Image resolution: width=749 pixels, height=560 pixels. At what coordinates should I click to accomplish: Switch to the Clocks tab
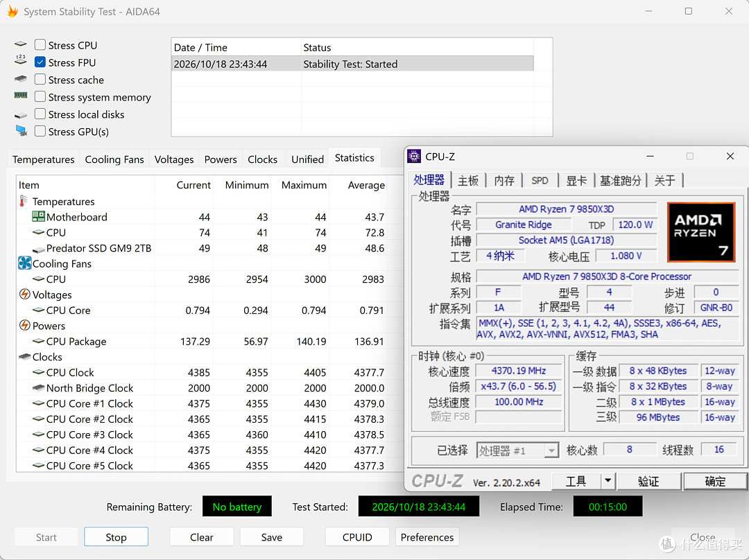click(x=262, y=159)
